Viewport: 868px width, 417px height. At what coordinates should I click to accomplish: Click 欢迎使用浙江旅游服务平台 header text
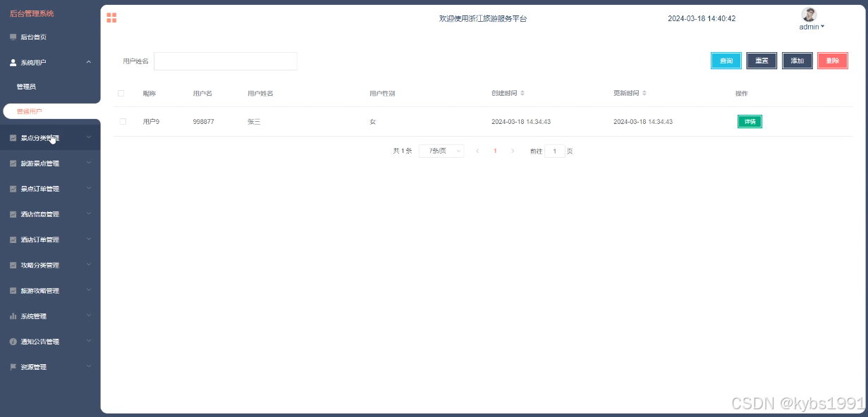click(483, 18)
